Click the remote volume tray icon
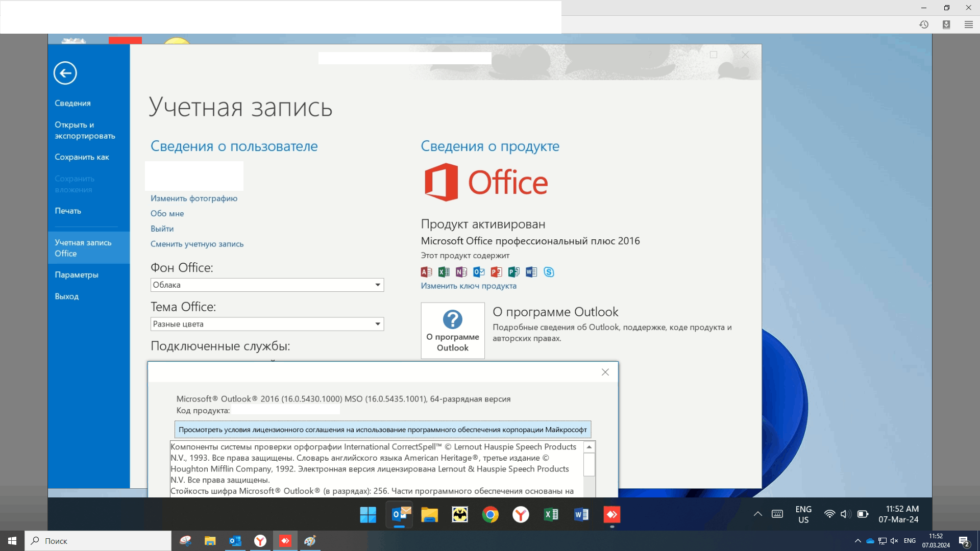The image size is (980, 551). coord(846,514)
